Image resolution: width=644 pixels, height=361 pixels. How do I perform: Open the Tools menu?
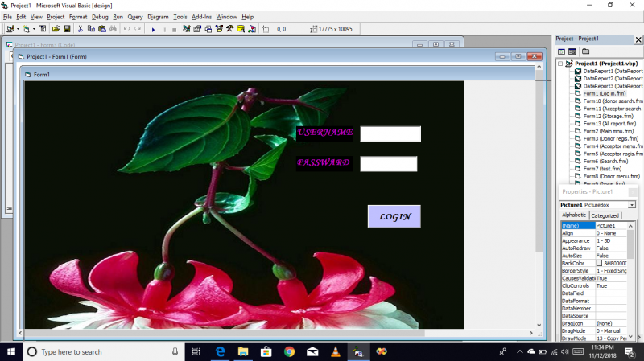point(180,17)
